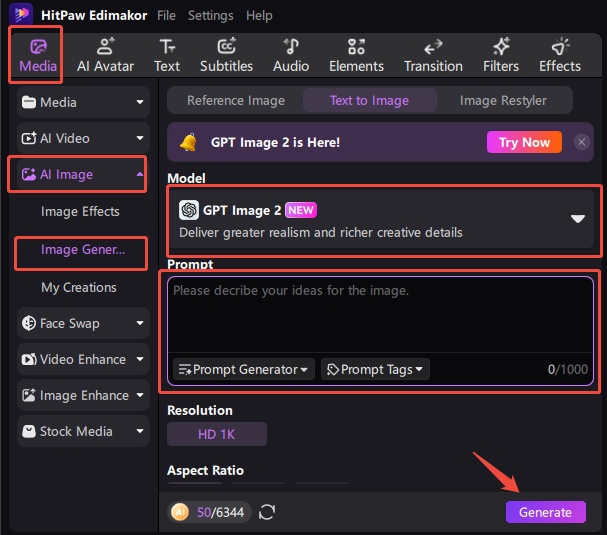The image size is (607, 535).
Task: Switch to the Reference Image tab
Action: click(x=236, y=100)
